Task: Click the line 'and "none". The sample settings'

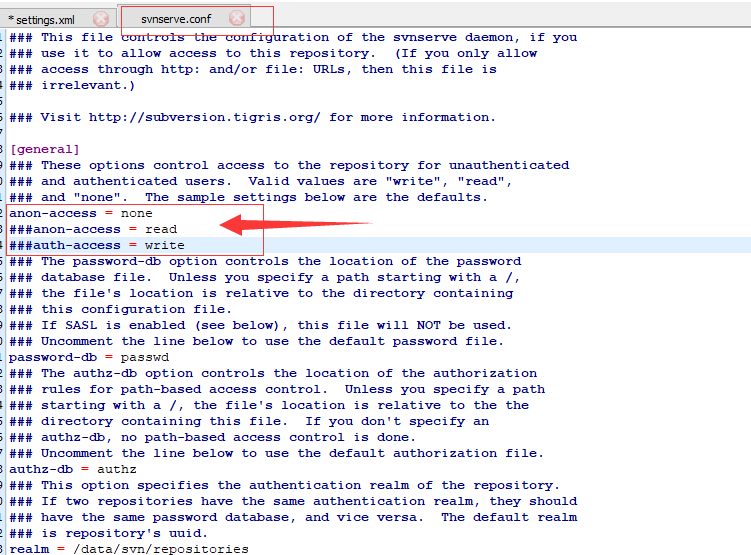Action: pos(249,197)
